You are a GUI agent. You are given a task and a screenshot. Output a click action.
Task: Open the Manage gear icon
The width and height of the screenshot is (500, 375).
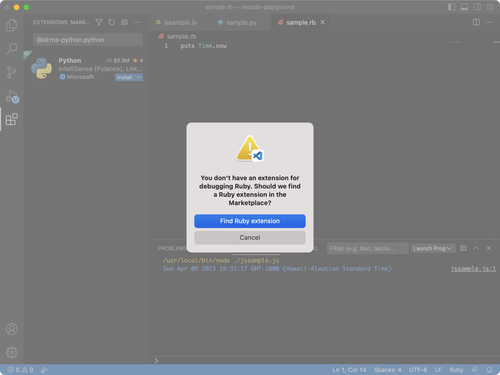12,352
